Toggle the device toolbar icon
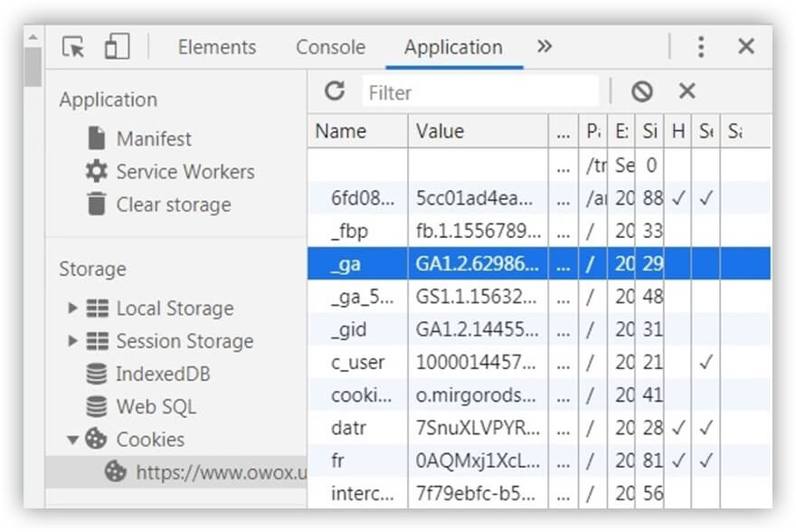The width and height of the screenshot is (796, 532). 117,47
